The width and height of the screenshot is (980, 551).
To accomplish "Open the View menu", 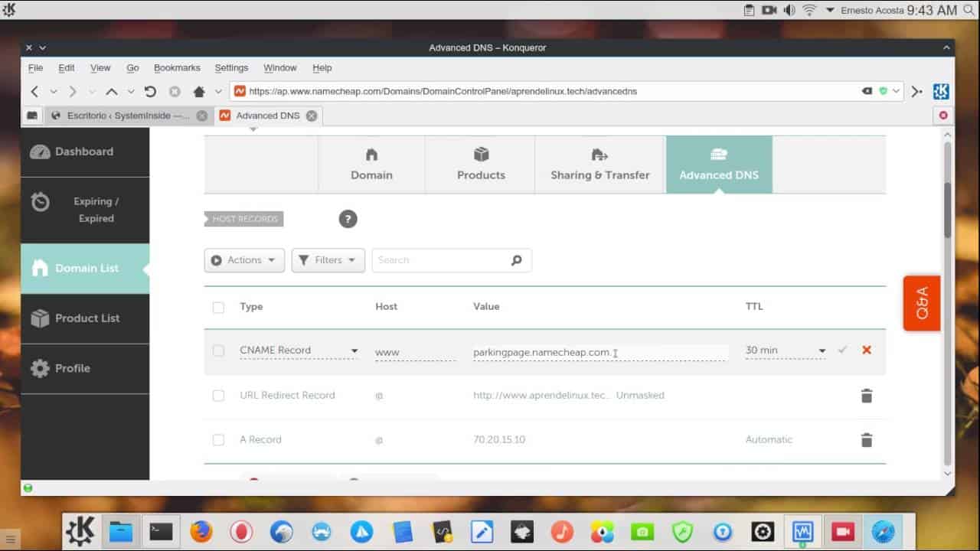I will [100, 67].
